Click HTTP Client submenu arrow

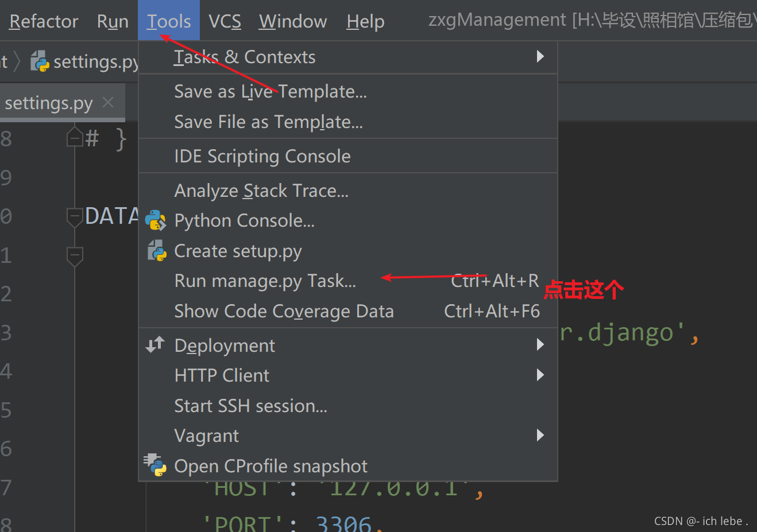pyautogui.click(x=540, y=375)
